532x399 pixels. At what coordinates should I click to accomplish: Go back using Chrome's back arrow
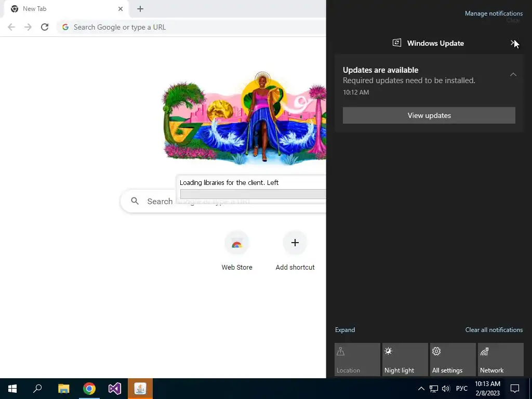tap(11, 27)
